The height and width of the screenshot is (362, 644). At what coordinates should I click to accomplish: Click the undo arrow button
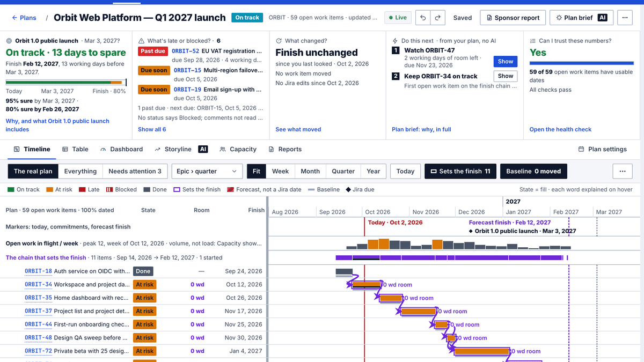pos(423,18)
